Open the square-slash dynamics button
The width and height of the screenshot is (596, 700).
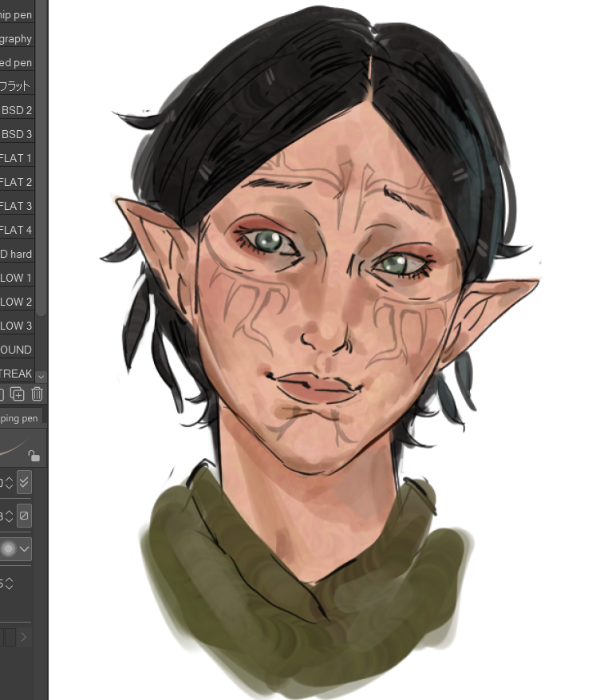pyautogui.click(x=24, y=516)
